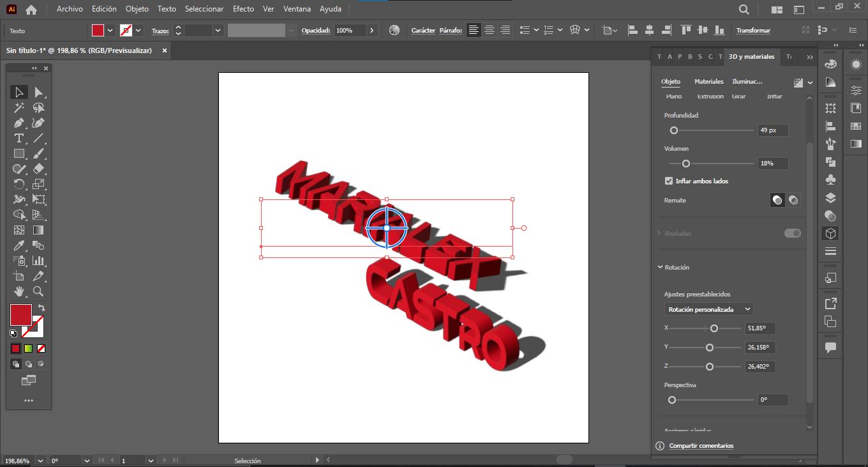
Task: Open the zoom level dropdown in status bar
Action: (x=41, y=461)
